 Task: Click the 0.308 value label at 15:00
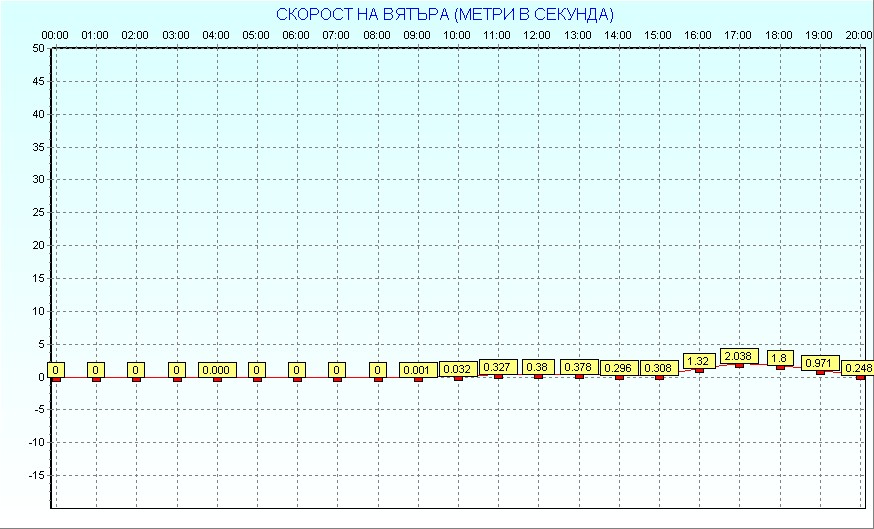659,368
